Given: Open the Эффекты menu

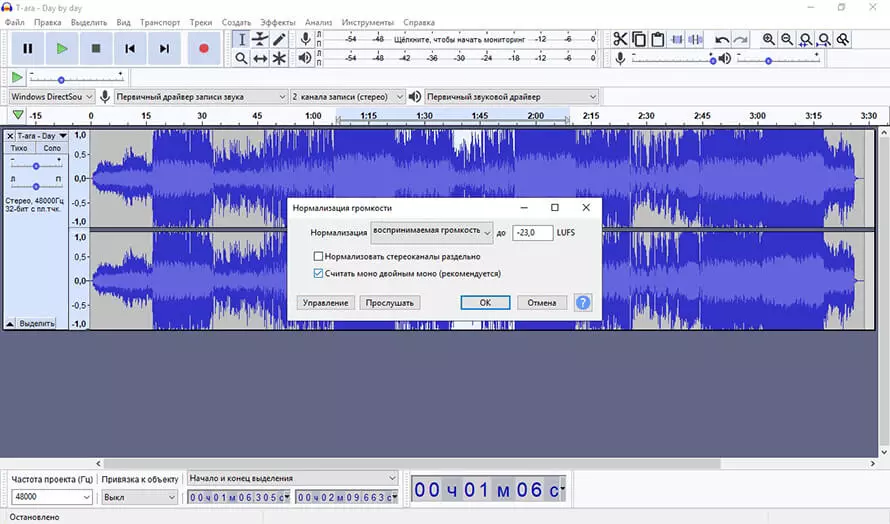Looking at the screenshot, I should tap(278, 22).
